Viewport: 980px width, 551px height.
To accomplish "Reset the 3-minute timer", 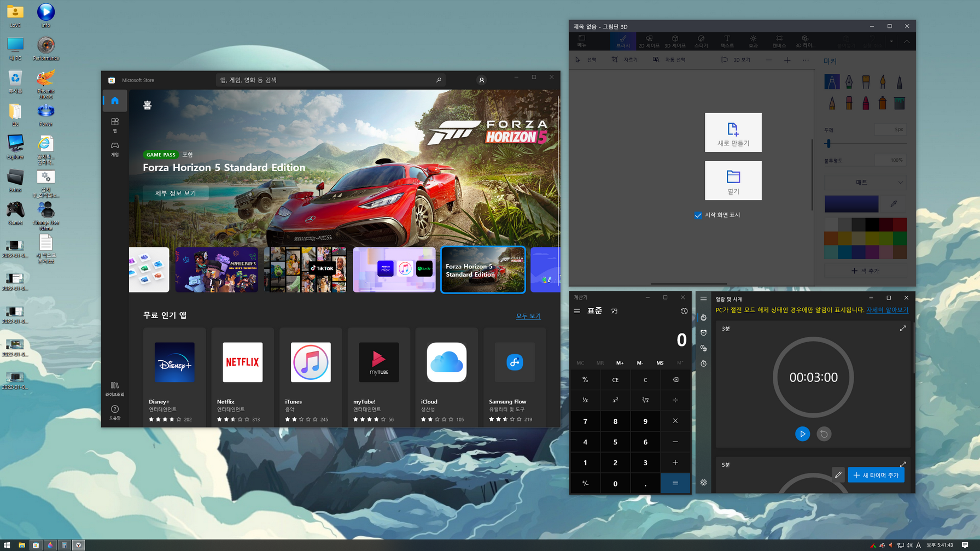I will click(x=824, y=434).
